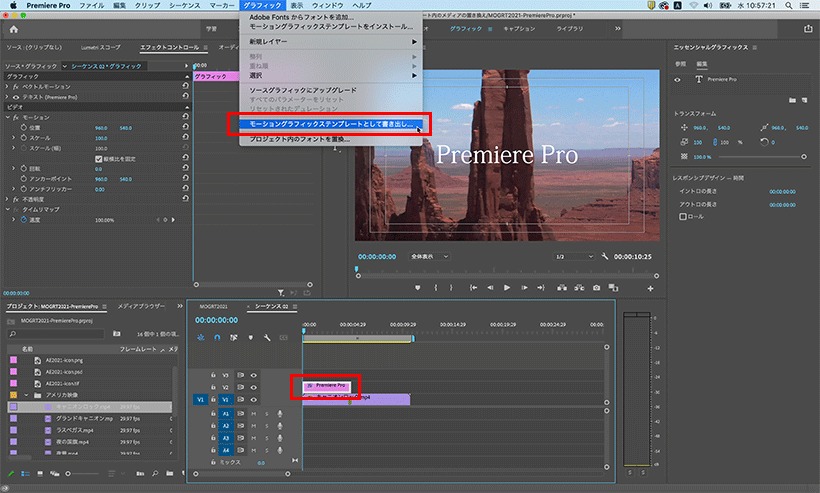Mark In point in Program Monitor
820x493 pixels.
[435, 288]
